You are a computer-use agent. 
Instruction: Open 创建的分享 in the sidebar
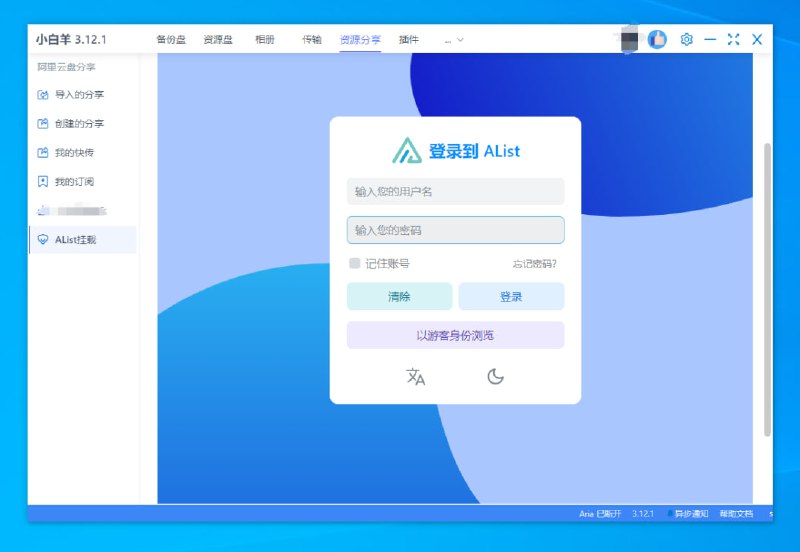[x=80, y=124]
